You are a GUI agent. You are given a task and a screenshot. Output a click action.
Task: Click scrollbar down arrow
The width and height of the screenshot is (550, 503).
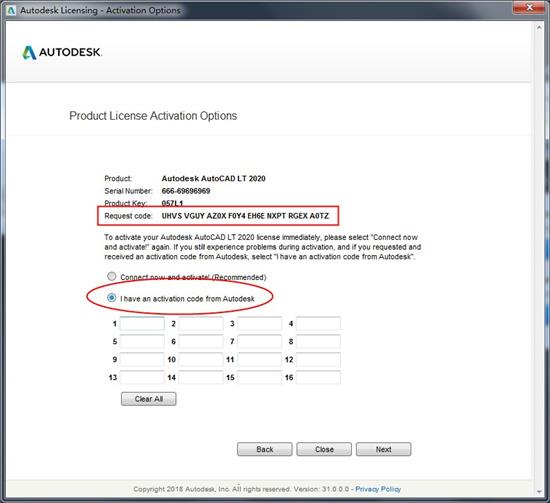(x=539, y=492)
